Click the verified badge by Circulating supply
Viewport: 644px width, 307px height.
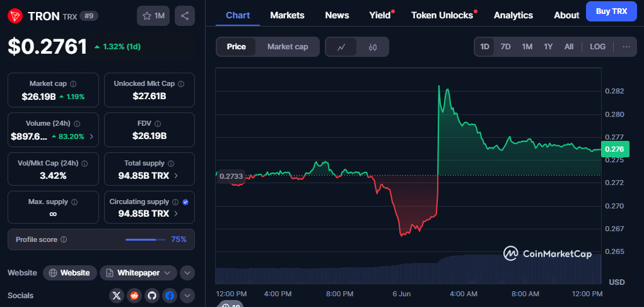point(185,202)
